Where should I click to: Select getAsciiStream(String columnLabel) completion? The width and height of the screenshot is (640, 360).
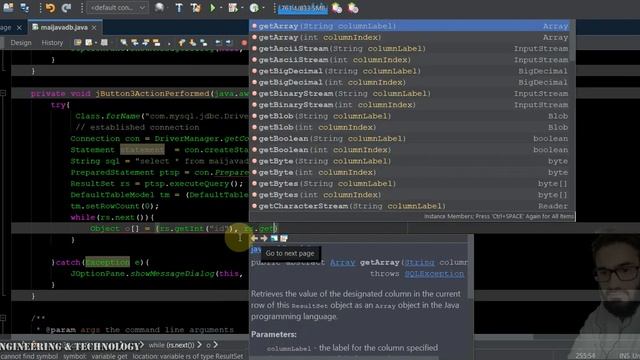[409, 49]
